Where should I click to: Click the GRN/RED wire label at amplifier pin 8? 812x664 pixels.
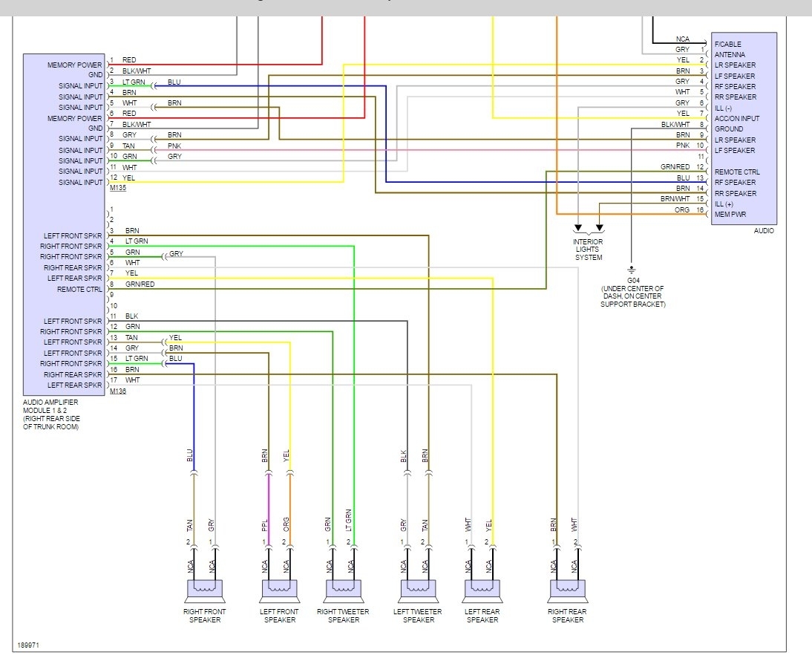pyautogui.click(x=140, y=284)
